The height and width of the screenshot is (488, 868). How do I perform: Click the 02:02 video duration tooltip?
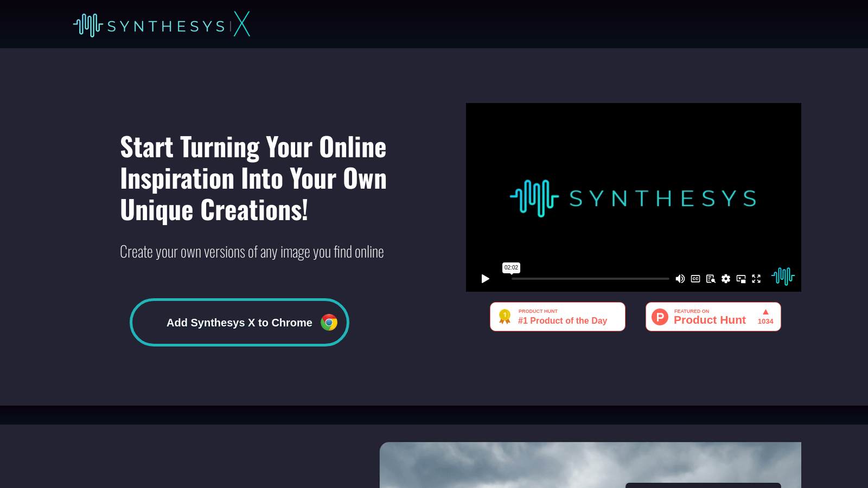coord(511,267)
